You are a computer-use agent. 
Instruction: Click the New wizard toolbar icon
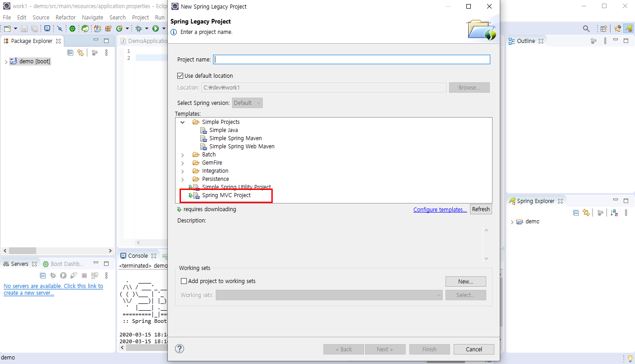coord(7,28)
